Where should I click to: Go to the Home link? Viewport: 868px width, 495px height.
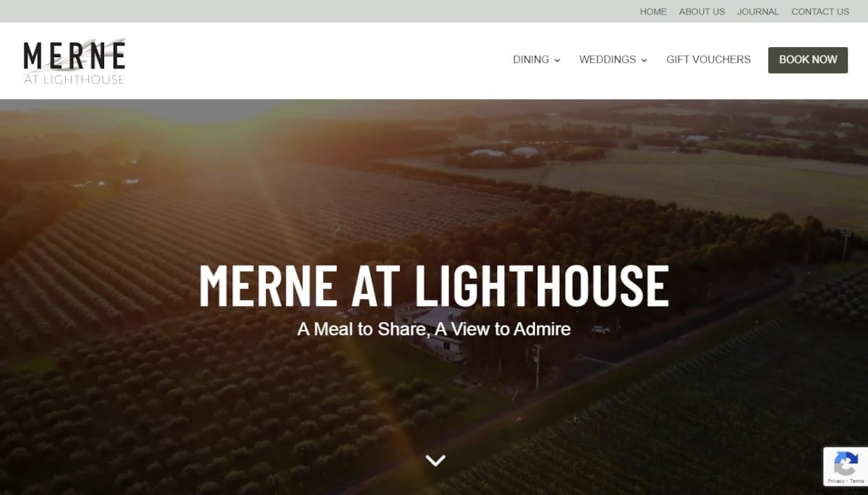tap(653, 12)
